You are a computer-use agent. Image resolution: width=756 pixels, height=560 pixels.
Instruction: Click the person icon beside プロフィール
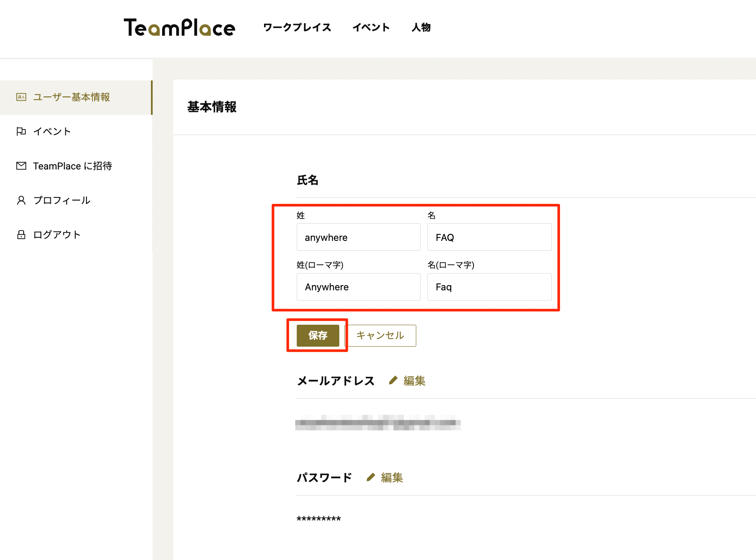[21, 200]
